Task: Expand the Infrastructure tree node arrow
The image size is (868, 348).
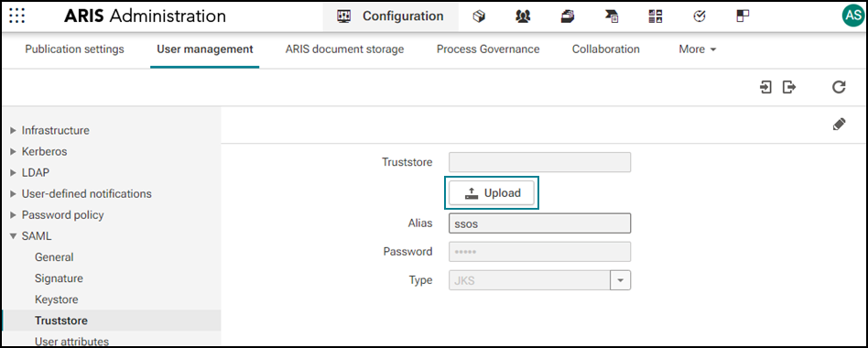Action: pyautogui.click(x=14, y=131)
